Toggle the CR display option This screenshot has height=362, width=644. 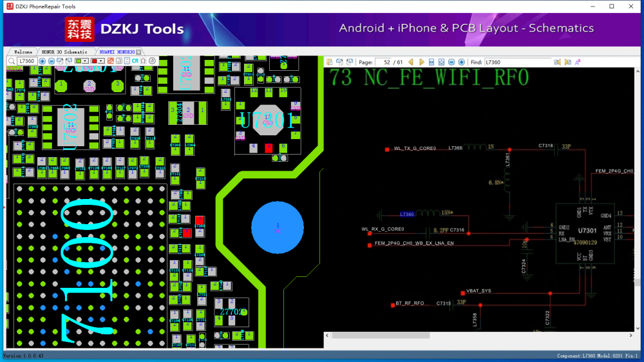135,61
